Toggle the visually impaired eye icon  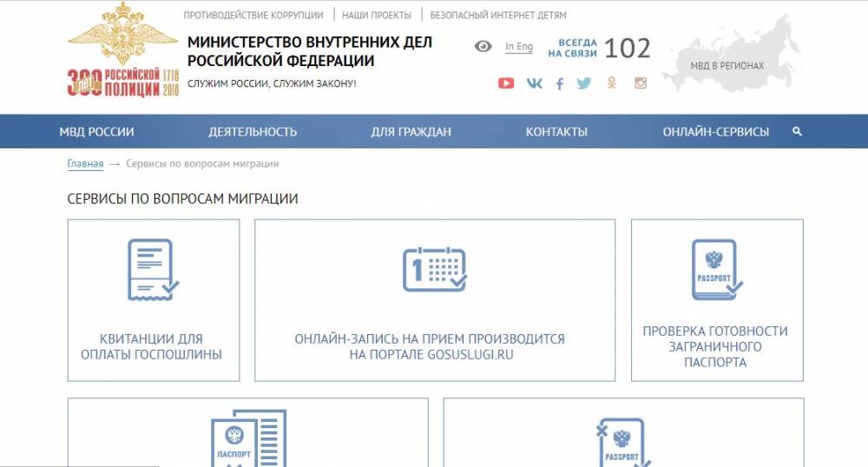pyautogui.click(x=483, y=47)
